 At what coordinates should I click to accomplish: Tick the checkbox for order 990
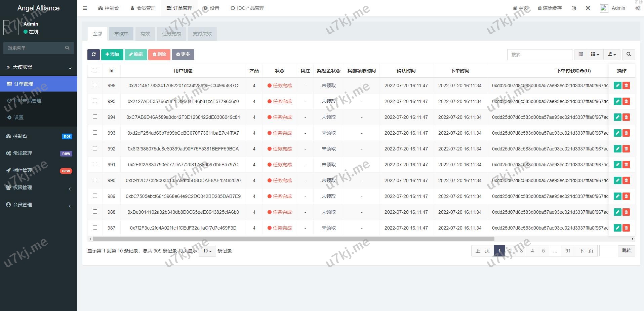[x=95, y=180]
